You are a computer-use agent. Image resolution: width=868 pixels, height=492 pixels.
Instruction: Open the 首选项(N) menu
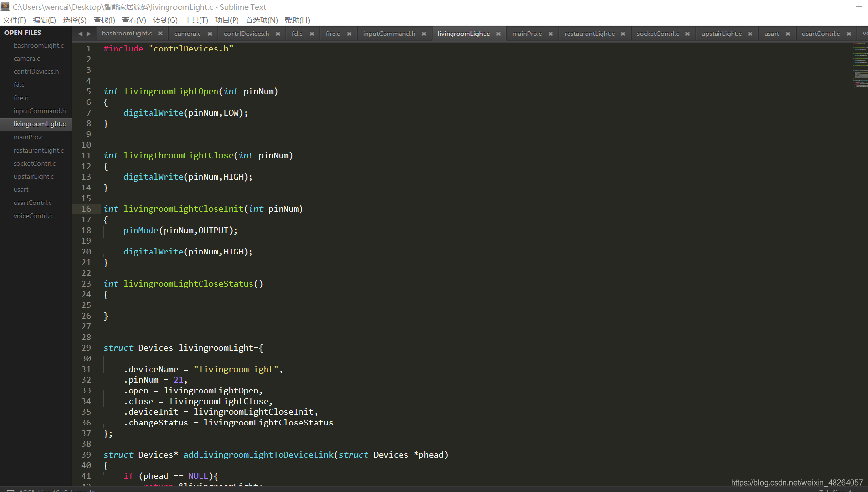(262, 20)
